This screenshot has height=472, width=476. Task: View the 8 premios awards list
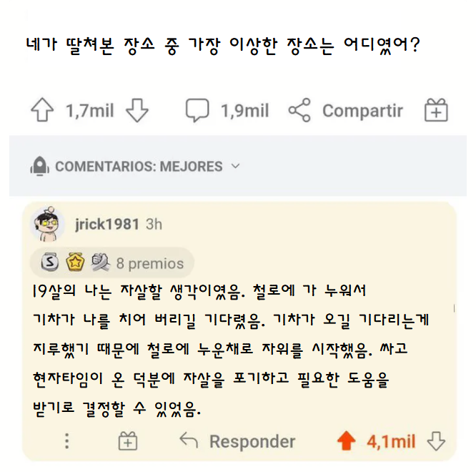pyautogui.click(x=149, y=263)
